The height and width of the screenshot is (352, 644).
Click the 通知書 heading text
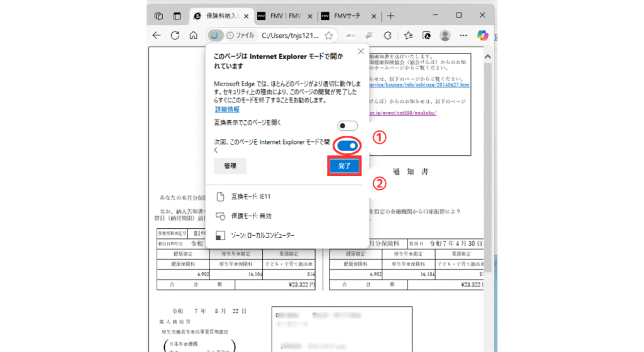click(x=411, y=172)
